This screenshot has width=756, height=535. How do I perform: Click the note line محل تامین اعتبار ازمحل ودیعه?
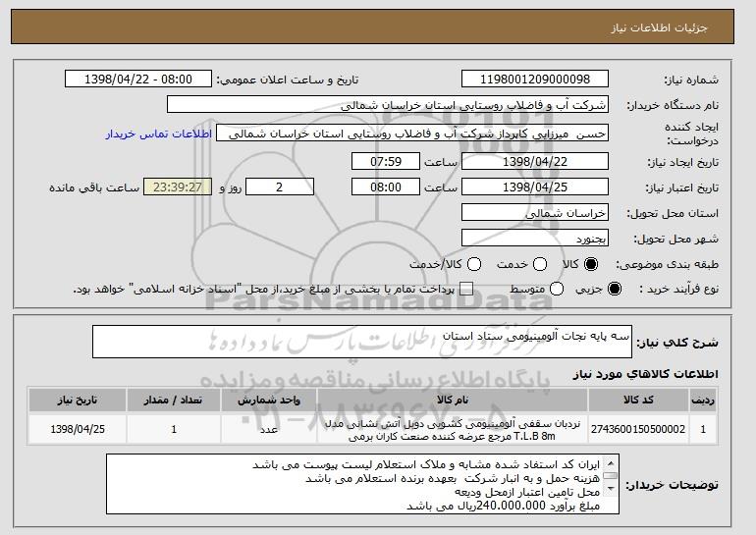click(527, 492)
